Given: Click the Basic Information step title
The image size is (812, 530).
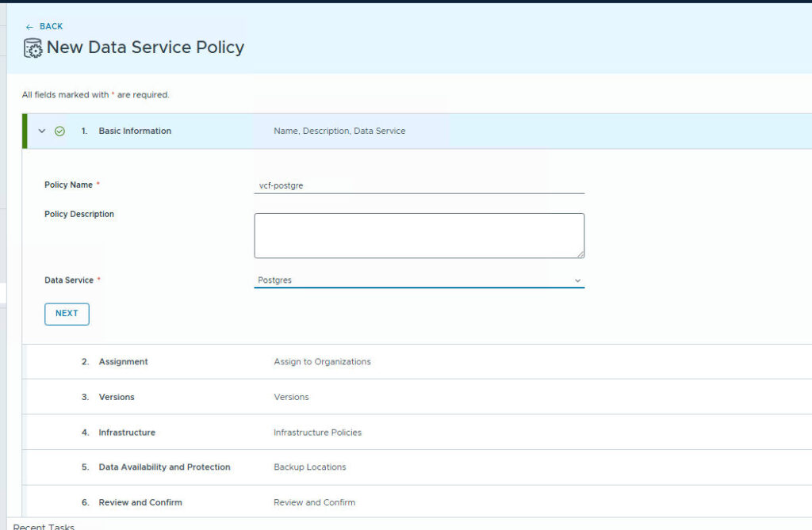Looking at the screenshot, I should click(x=135, y=132).
